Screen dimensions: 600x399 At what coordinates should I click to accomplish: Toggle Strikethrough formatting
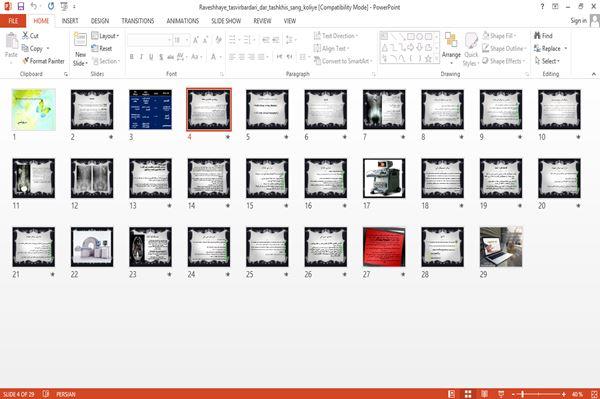(x=170, y=57)
